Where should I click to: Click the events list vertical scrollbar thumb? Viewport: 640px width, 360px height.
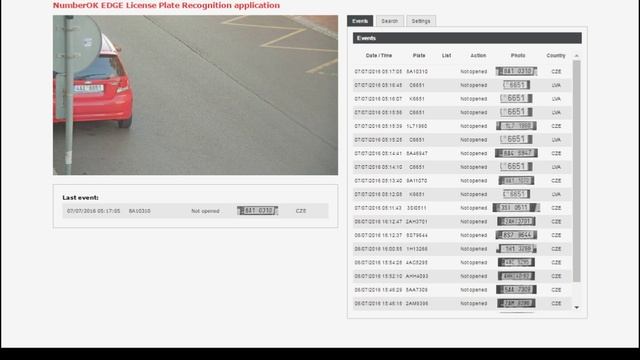click(x=577, y=171)
